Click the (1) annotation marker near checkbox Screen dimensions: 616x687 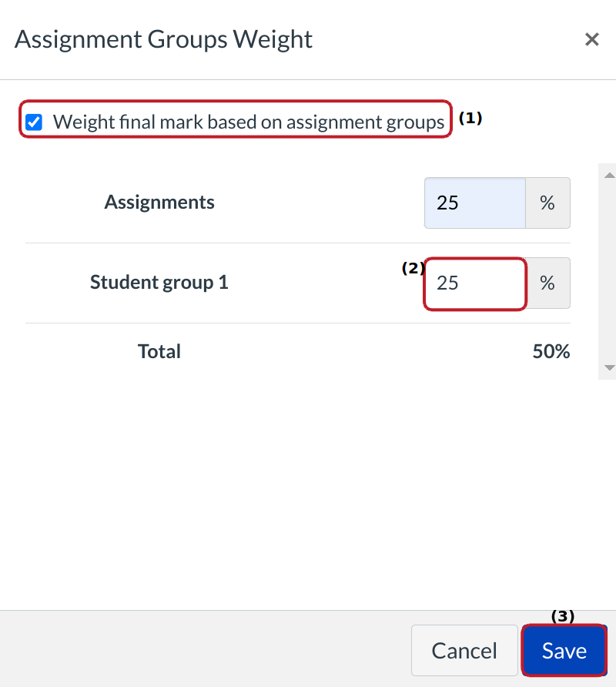point(470,118)
